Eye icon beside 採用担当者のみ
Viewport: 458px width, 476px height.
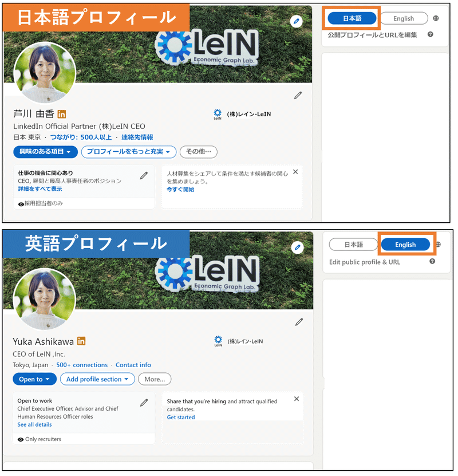pos(21,204)
